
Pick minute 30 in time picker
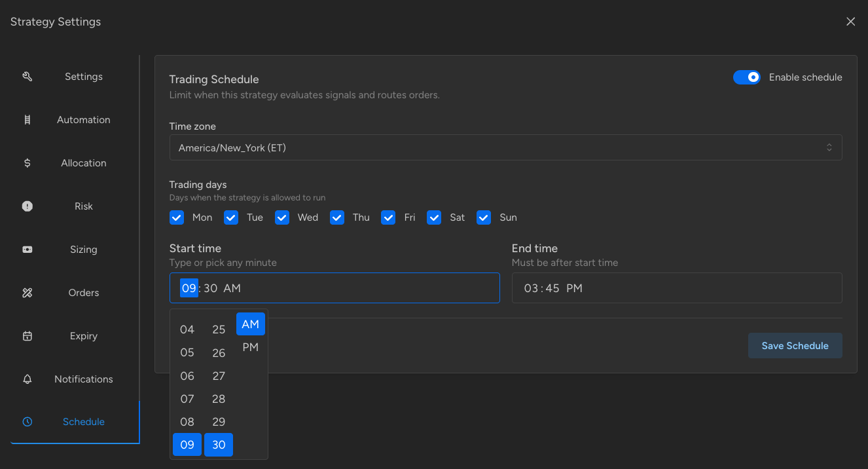point(219,445)
